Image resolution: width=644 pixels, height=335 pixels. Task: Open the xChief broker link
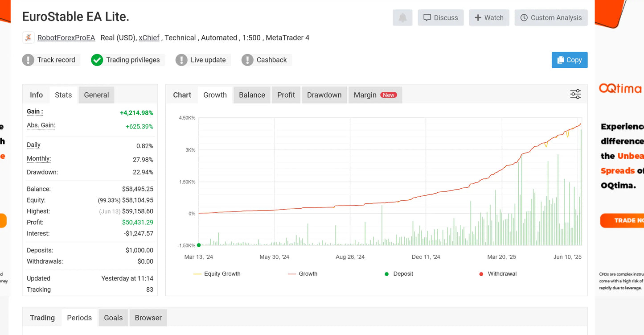(x=149, y=38)
